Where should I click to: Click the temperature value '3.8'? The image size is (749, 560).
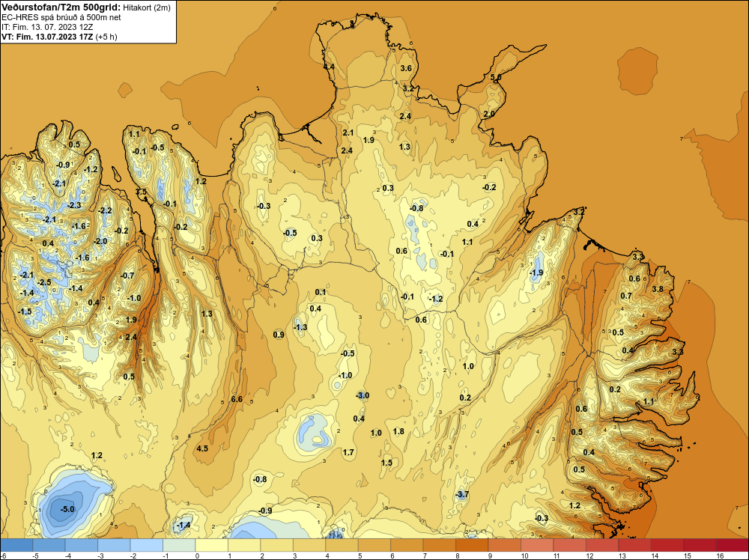pos(658,289)
